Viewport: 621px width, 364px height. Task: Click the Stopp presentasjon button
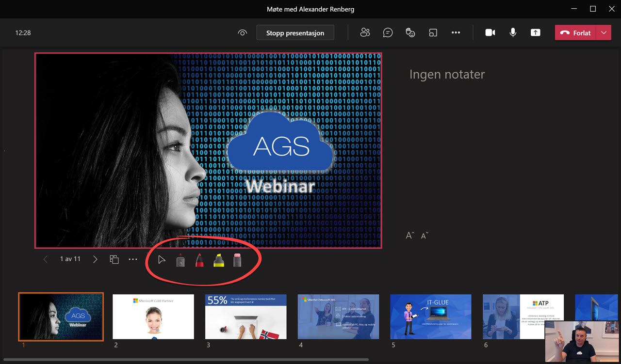295,32
